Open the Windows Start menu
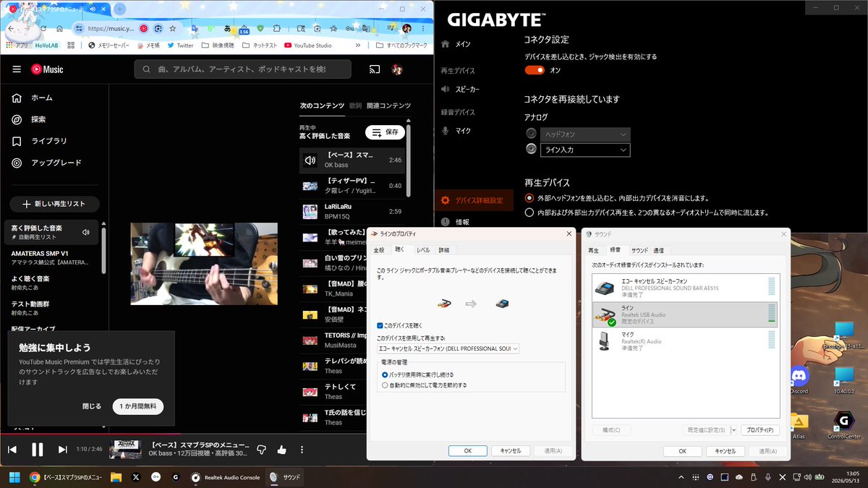868x488 pixels. [14, 477]
